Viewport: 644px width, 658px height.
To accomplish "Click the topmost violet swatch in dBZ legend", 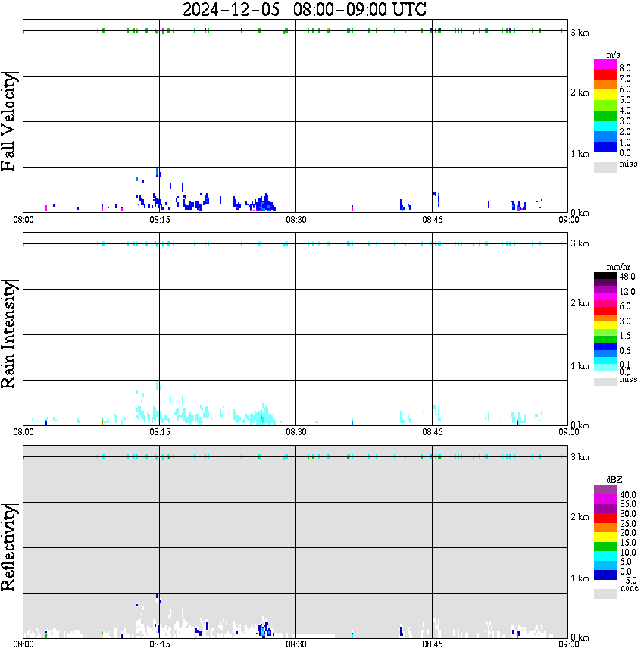I will [605, 490].
